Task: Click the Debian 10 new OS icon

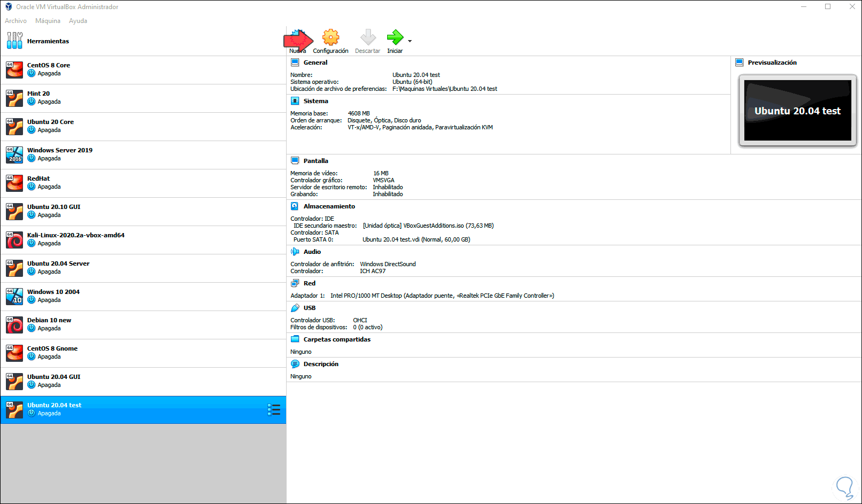Action: (14, 324)
